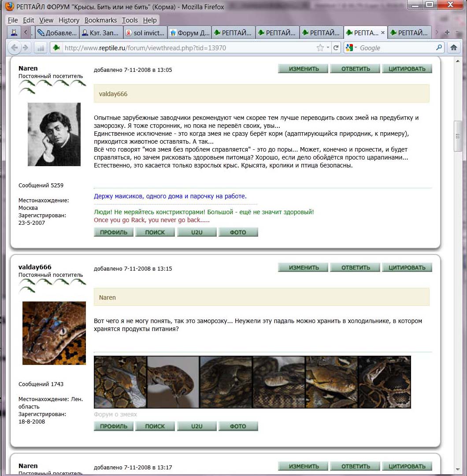
Task: Click the scrollbar down arrow
Action: (x=458, y=470)
